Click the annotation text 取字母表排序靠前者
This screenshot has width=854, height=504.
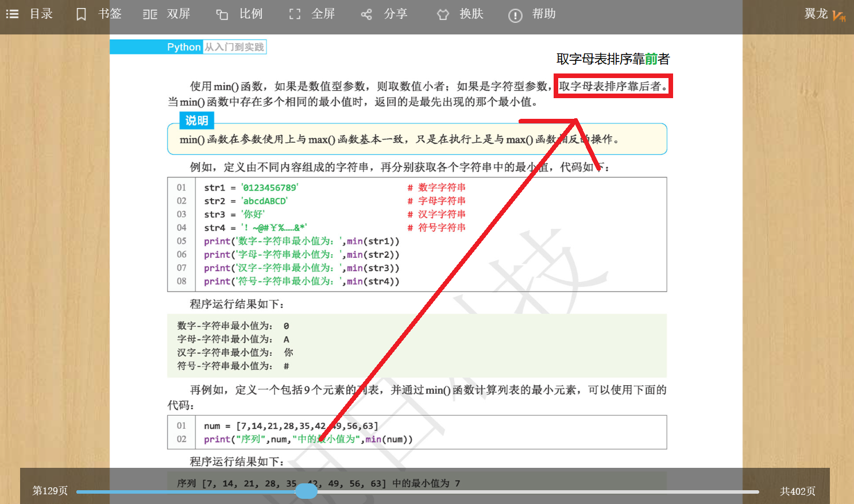point(613,59)
